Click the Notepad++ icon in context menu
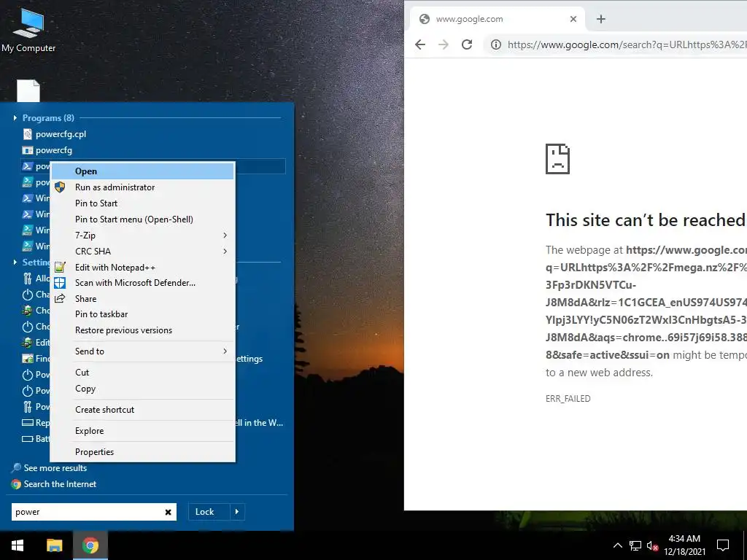The height and width of the screenshot is (560, 747). coord(60,267)
